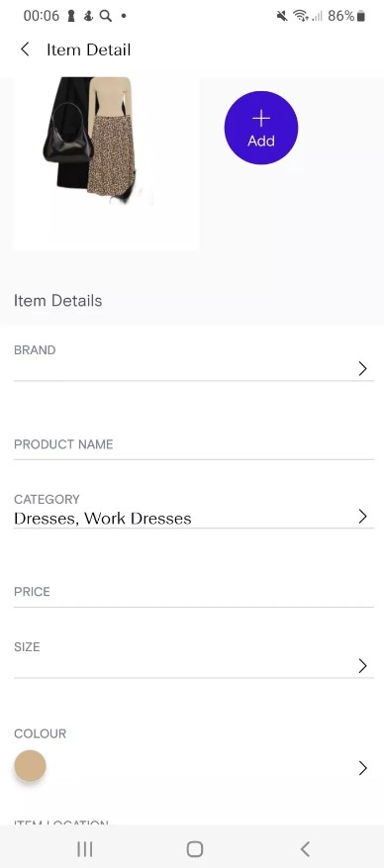Tap the mute status bar icon

282,16
